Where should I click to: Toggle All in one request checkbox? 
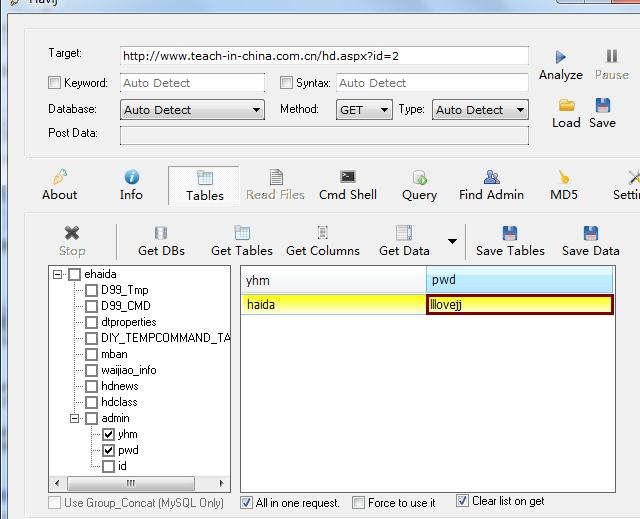pyautogui.click(x=247, y=502)
